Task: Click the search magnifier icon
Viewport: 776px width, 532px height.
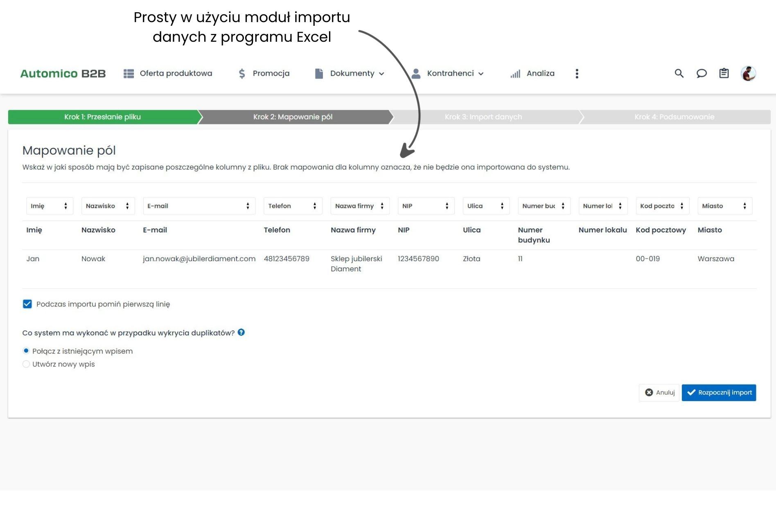Action: pos(679,74)
